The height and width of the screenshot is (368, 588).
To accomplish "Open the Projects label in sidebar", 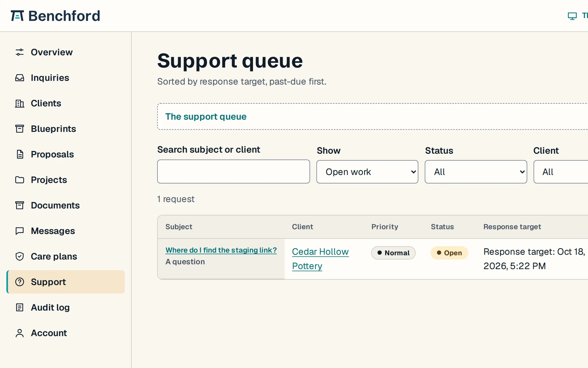I will coord(49,180).
